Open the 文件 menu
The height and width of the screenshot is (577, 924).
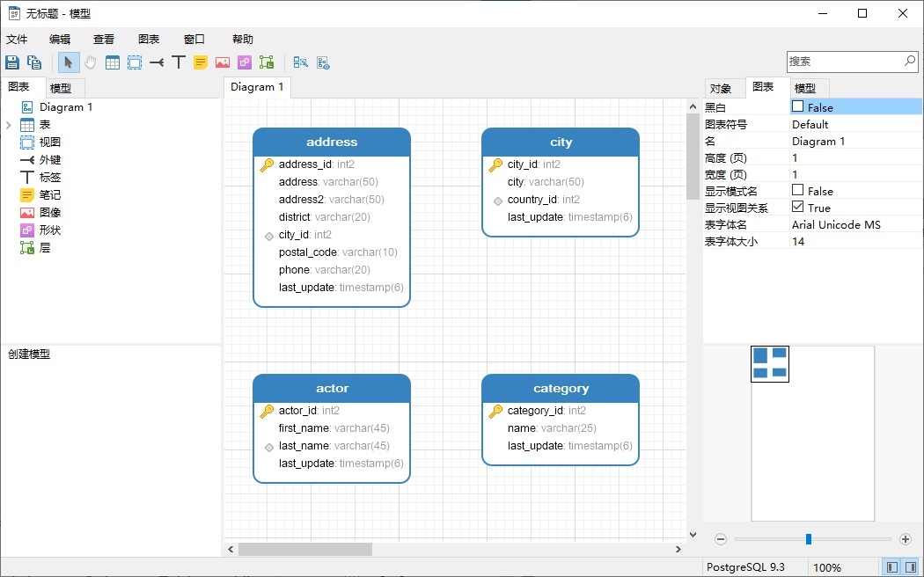17,39
